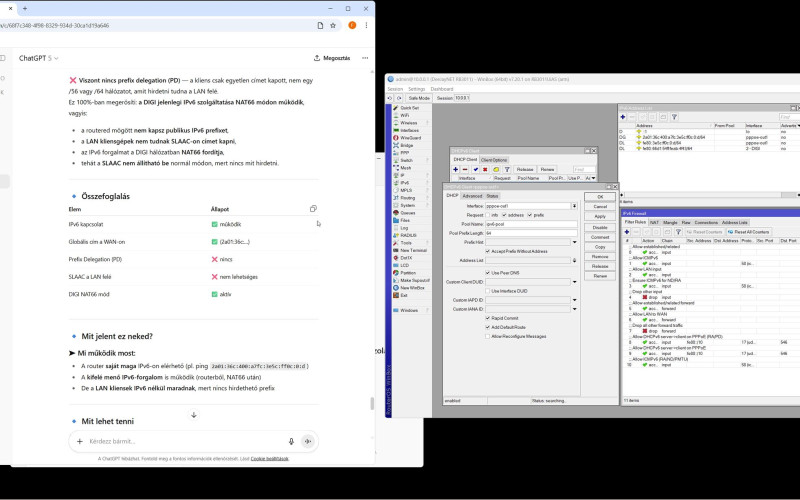The image size is (800, 500).
Task: Open ChatGPT model selector dropdown
Action: click(39, 58)
